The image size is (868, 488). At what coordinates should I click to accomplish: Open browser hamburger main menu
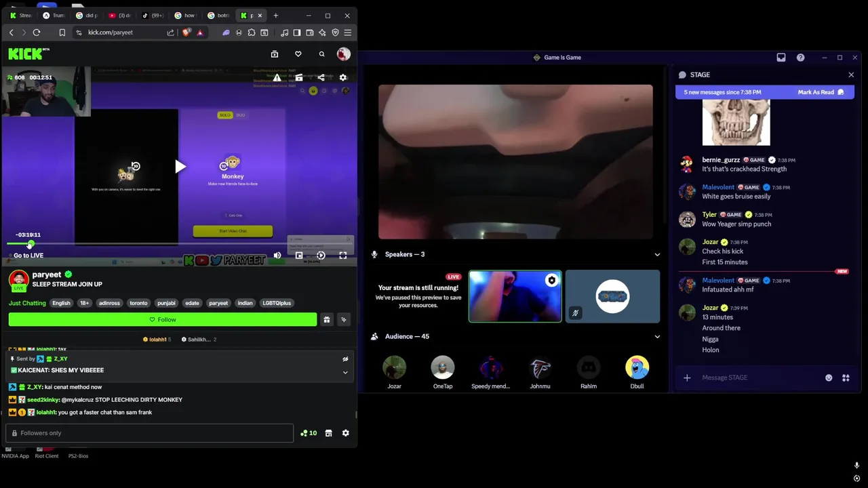(x=348, y=33)
